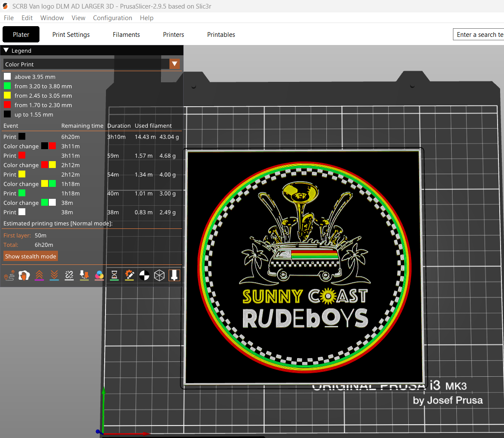Toggle tool changes visibility icon
Image resolution: width=504 pixels, height=438 pixels.
coord(84,276)
